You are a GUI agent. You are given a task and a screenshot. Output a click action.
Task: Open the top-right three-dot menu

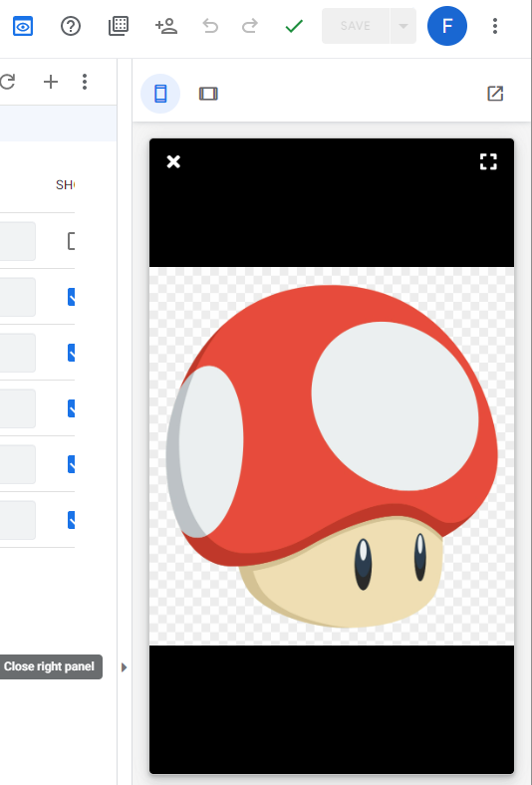[x=495, y=26]
